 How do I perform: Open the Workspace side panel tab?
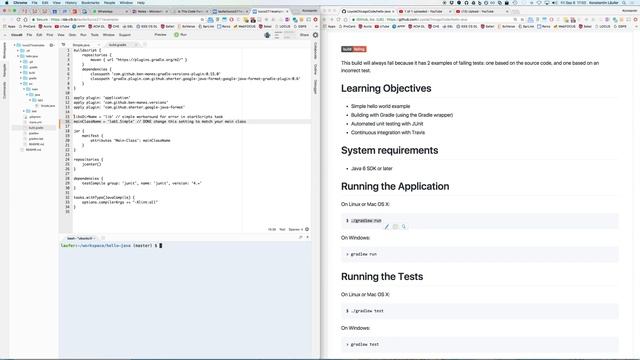point(4,50)
